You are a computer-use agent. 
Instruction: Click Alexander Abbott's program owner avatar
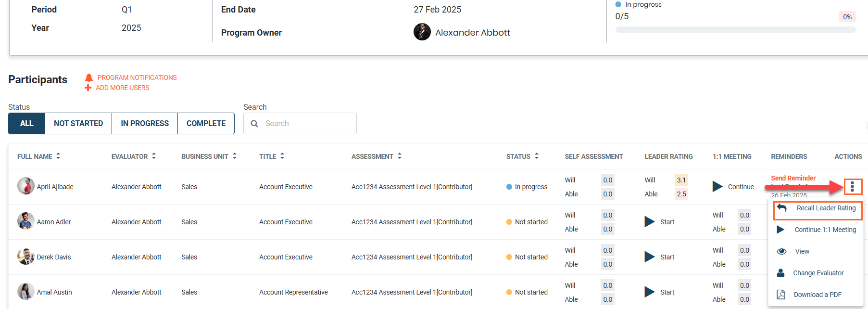tap(422, 32)
